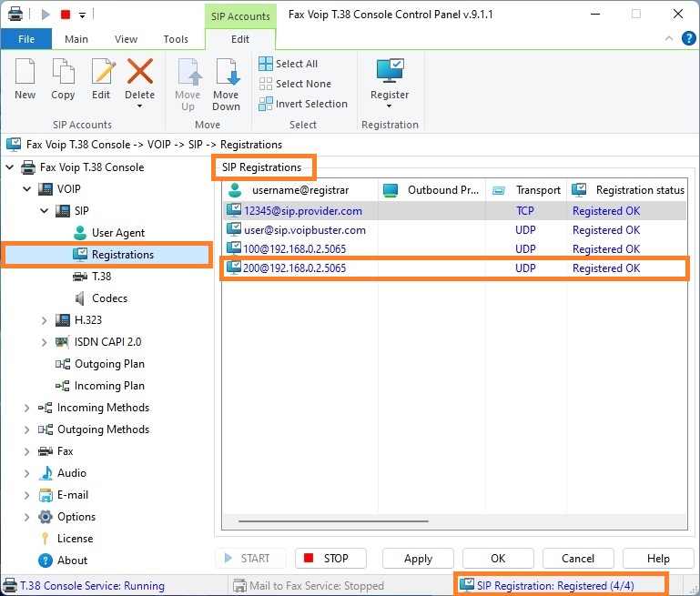
Task: Open the Register dropdown arrow
Action: tap(389, 106)
